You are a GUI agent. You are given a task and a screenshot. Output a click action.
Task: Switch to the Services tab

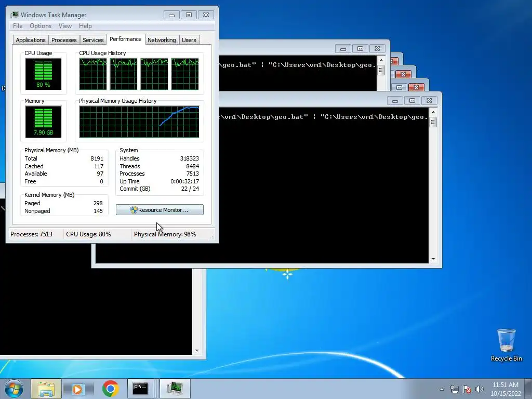[93, 40]
